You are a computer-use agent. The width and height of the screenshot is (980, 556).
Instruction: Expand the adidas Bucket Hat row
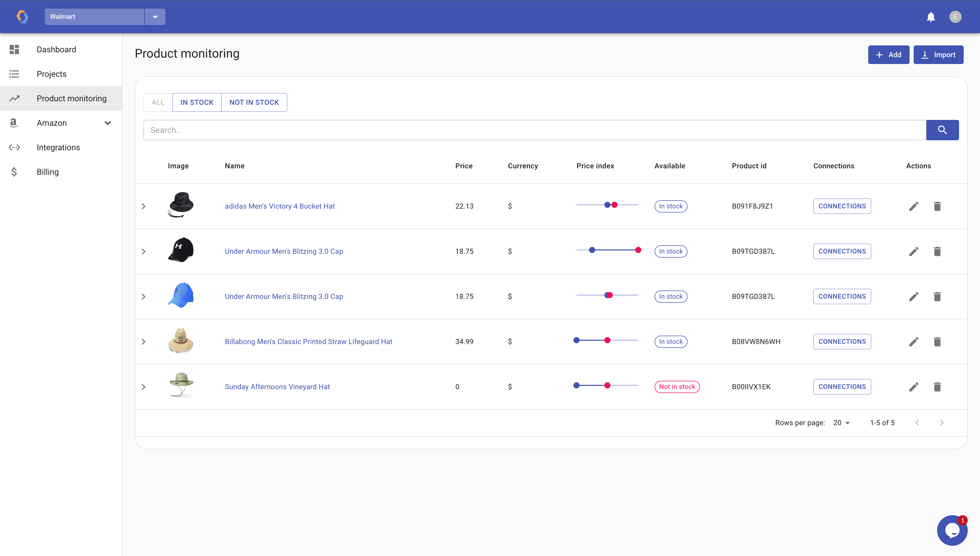(x=144, y=206)
